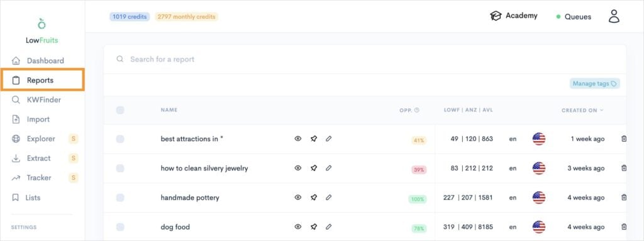
Task: Open the 'handmade pottery' report
Action: 190,198
